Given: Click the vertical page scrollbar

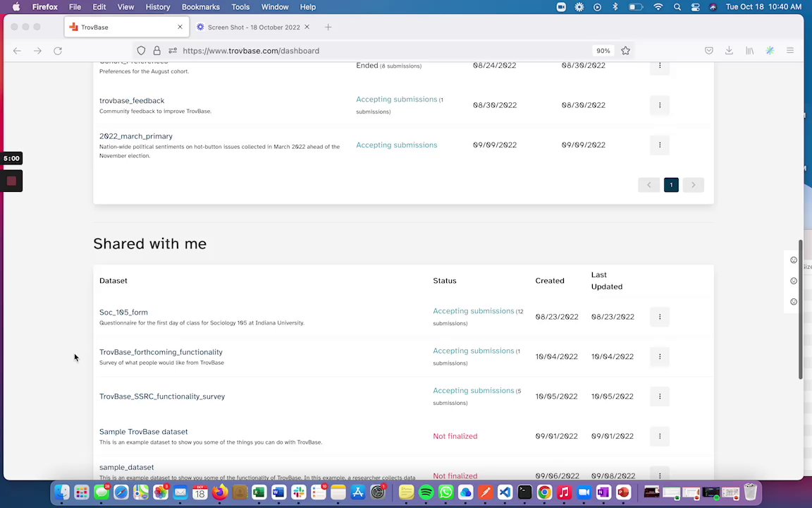Looking at the screenshot, I should (800, 310).
